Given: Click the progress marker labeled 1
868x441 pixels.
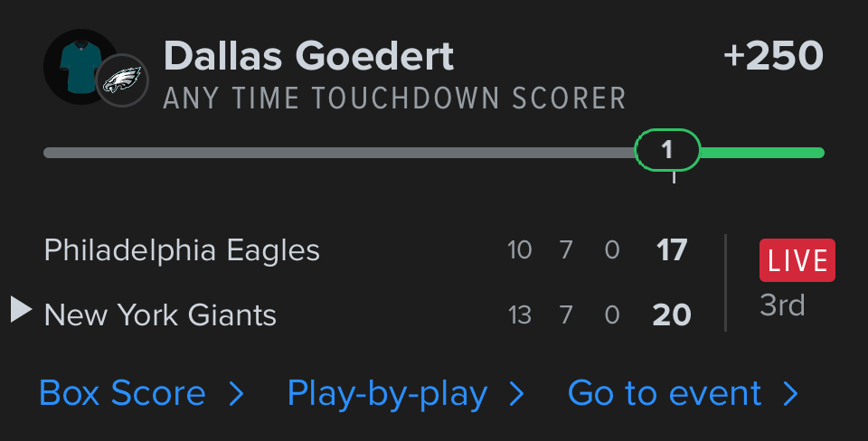Looking at the screenshot, I should click(x=667, y=150).
